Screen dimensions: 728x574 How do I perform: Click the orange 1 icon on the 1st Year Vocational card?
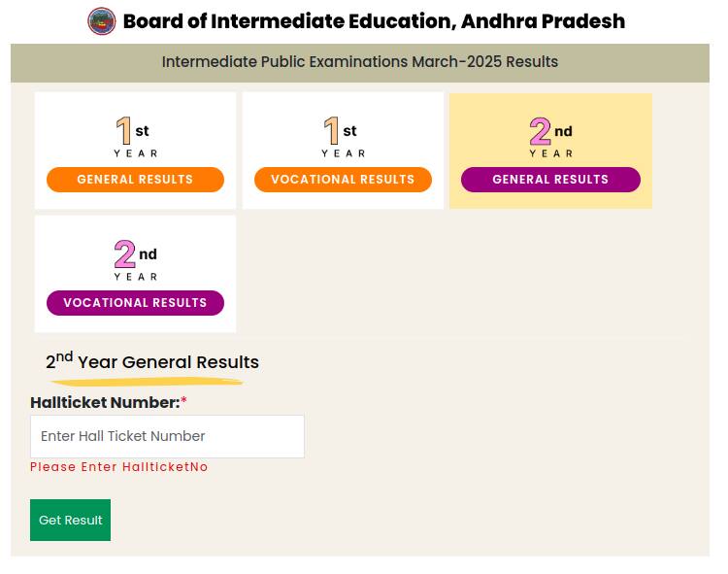point(331,130)
